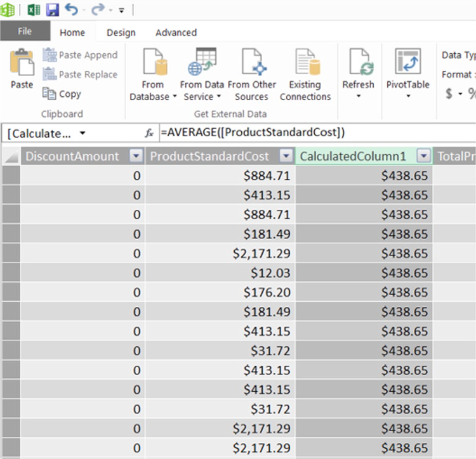476x459 pixels.
Task: Expand CalculatedColumn1 filter dropdown
Action: (424, 157)
